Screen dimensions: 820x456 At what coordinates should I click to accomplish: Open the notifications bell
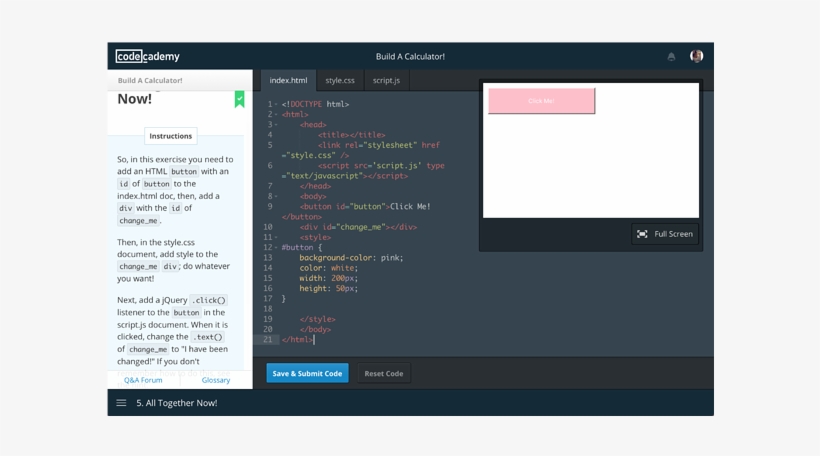coord(671,56)
